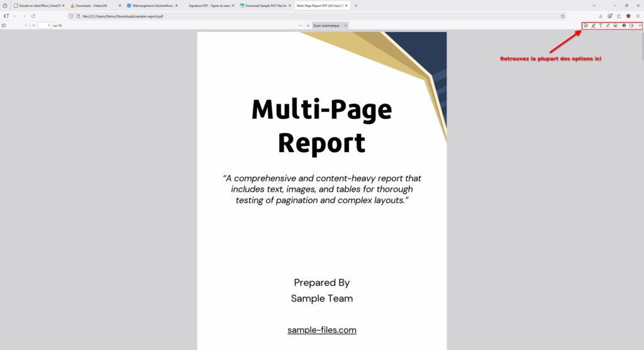Open the red shield extension icon
The height and width of the screenshot is (350, 644).
pos(628,16)
